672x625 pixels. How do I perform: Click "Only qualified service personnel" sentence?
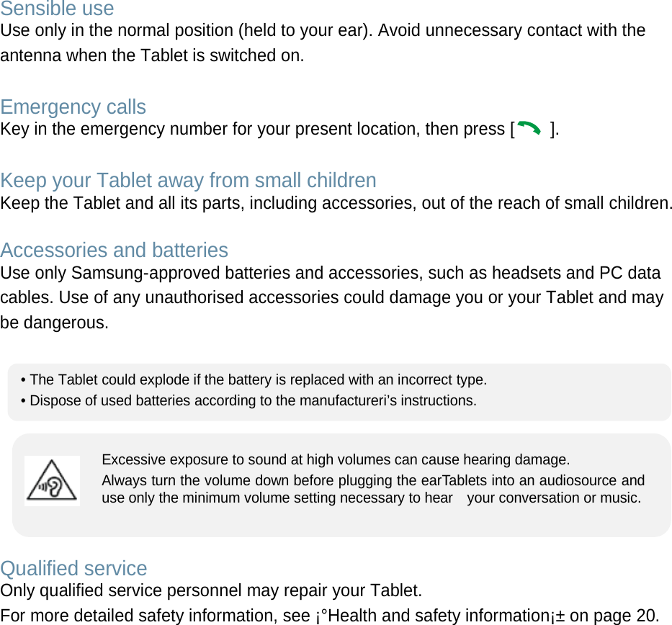211,592
